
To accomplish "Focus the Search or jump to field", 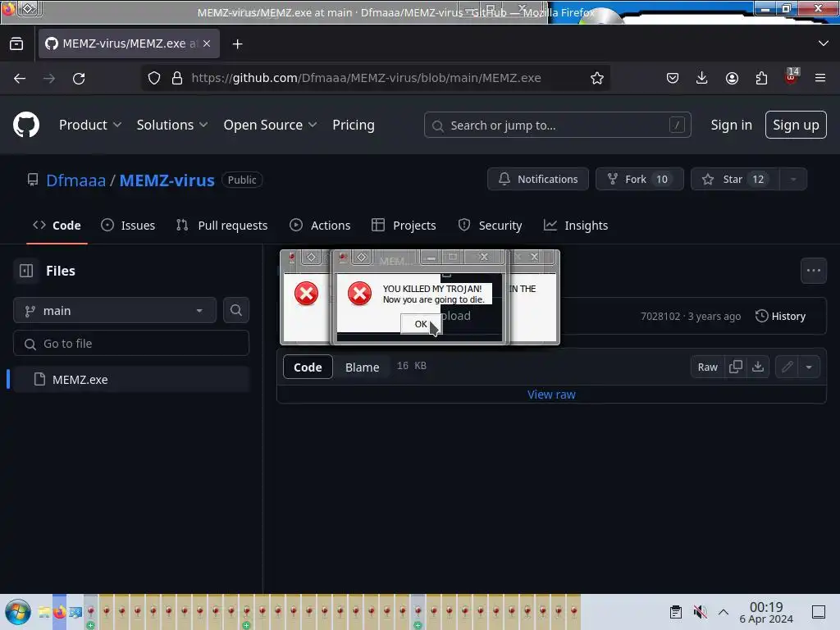I will (x=557, y=126).
